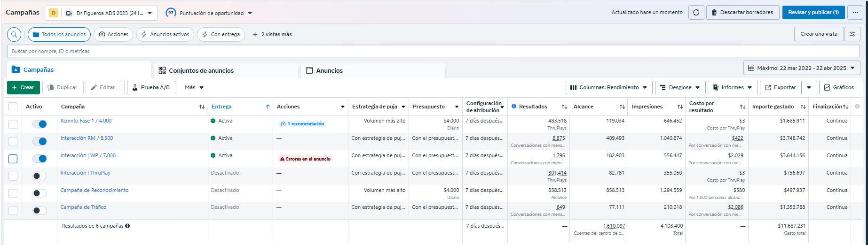Screen dimensions: 868x245
Task: Expand Puntuación de oportunidad dropdown
Action: tap(250, 13)
